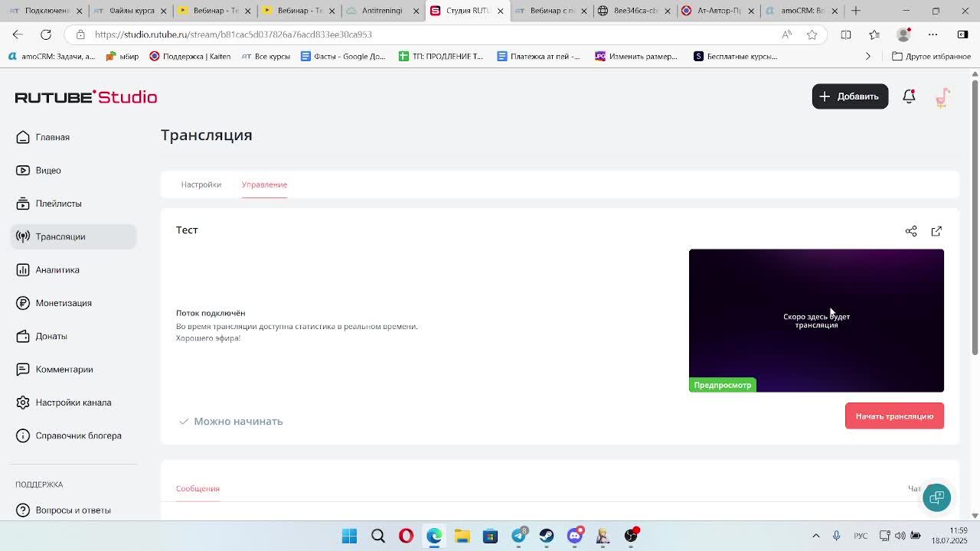Switch to the Настройки tab

(201, 184)
